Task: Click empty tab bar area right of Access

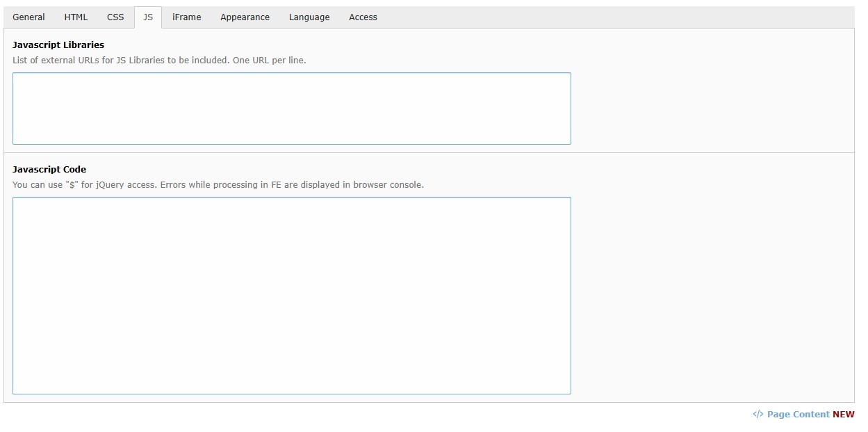Action: 612,17
